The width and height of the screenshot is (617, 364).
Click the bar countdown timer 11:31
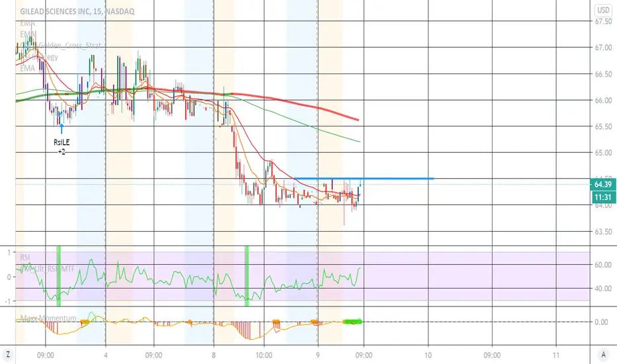point(603,197)
